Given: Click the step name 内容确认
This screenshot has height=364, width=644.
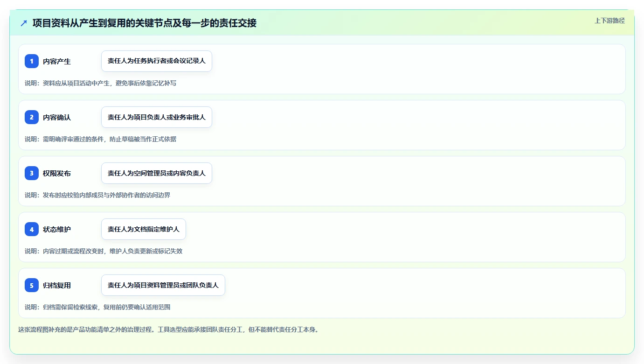Looking at the screenshot, I should (57, 117).
